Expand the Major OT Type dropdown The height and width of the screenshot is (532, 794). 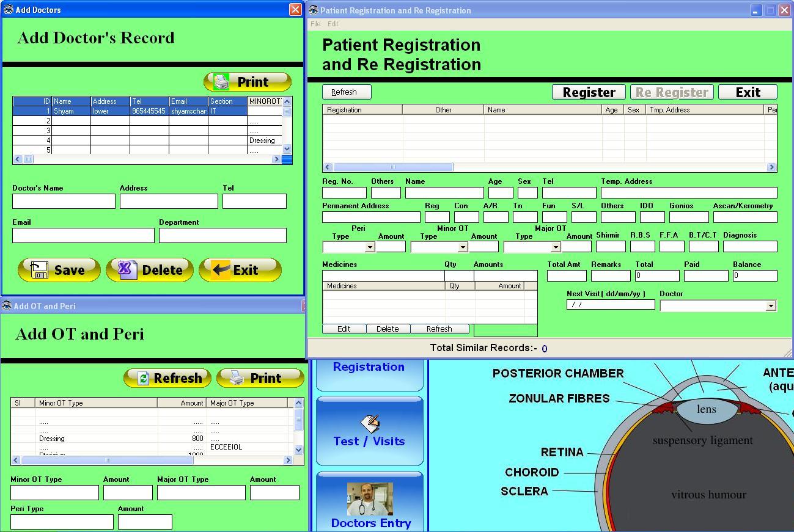(556, 247)
